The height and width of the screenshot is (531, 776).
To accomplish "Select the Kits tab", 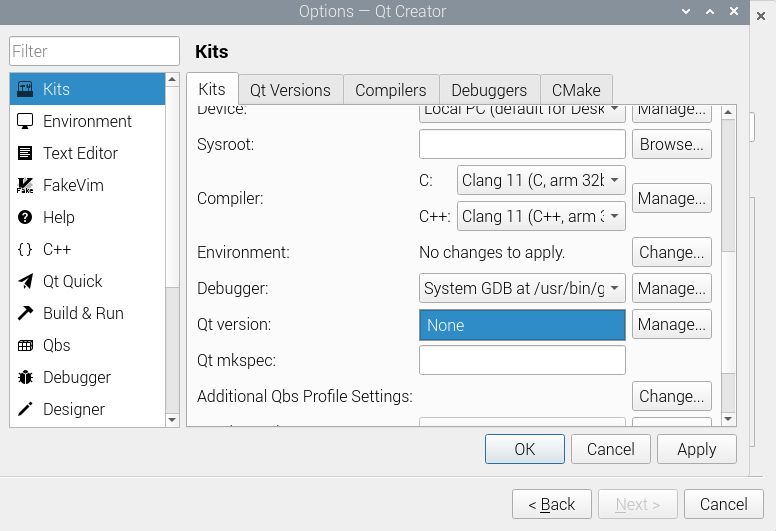I will pyautogui.click(x=212, y=89).
